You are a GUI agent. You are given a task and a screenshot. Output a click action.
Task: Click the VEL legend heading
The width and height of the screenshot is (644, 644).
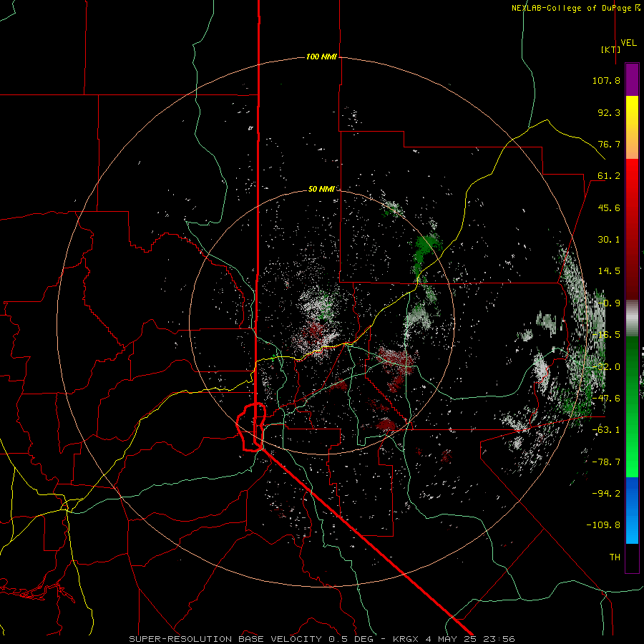pyautogui.click(x=628, y=43)
